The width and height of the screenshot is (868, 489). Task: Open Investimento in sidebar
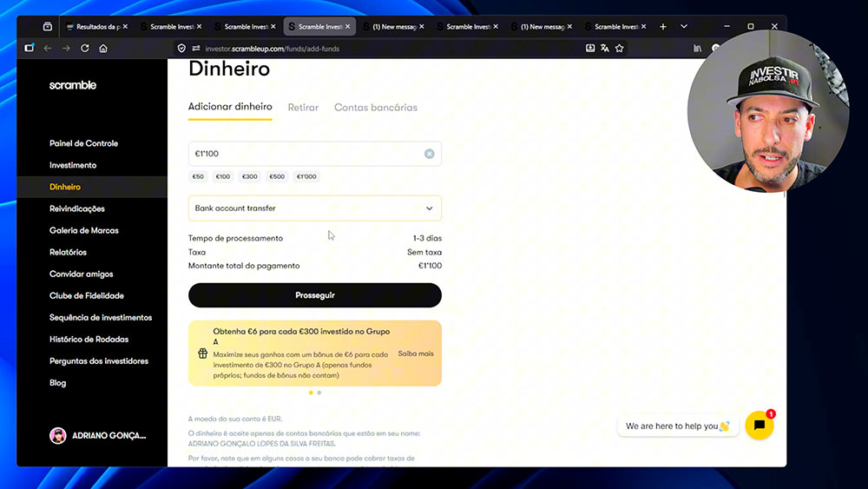click(73, 165)
